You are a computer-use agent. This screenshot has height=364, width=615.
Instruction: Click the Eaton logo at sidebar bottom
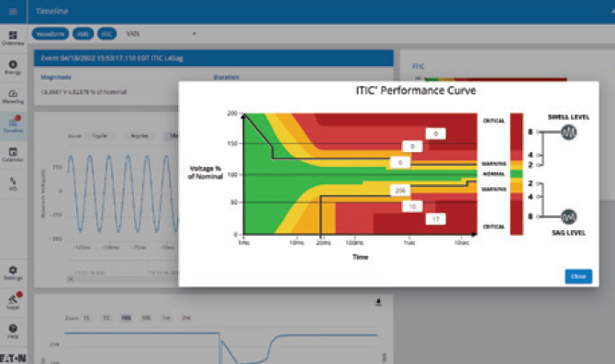pos(13,358)
